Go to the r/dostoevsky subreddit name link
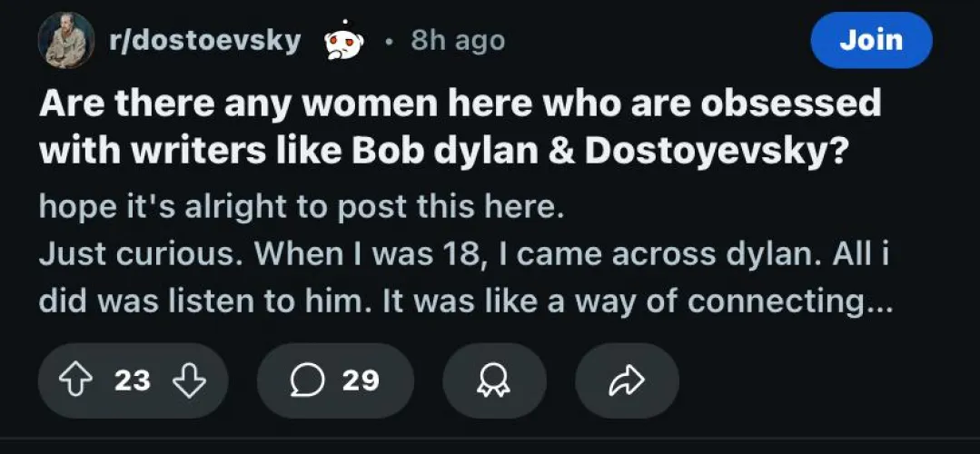980x454 pixels. (204, 41)
